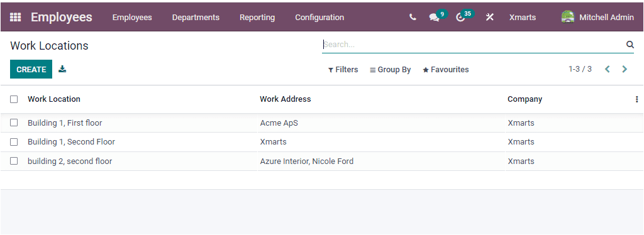Screen dimensions: 644x235
Task: Expand the Favourites dropdown
Action: (446, 70)
